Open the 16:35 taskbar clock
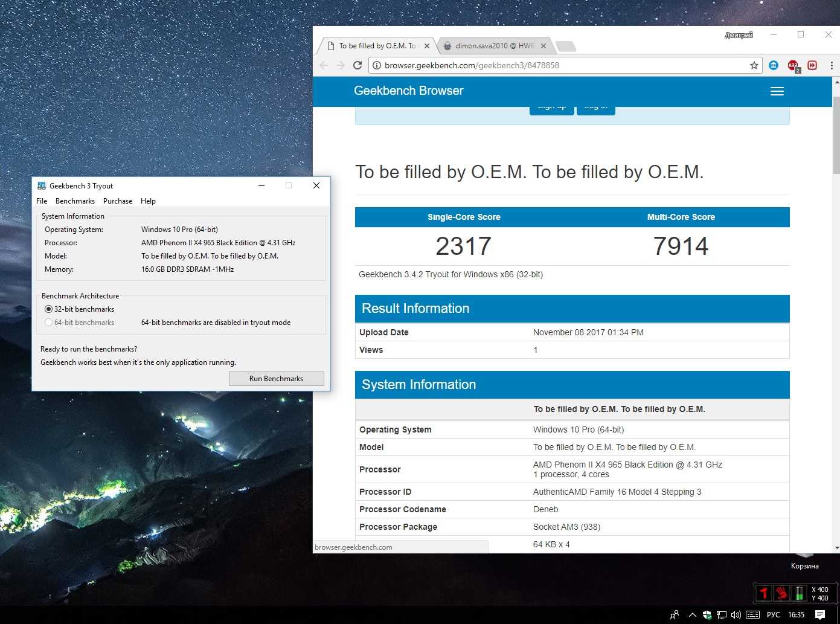The image size is (840, 624). click(x=797, y=615)
